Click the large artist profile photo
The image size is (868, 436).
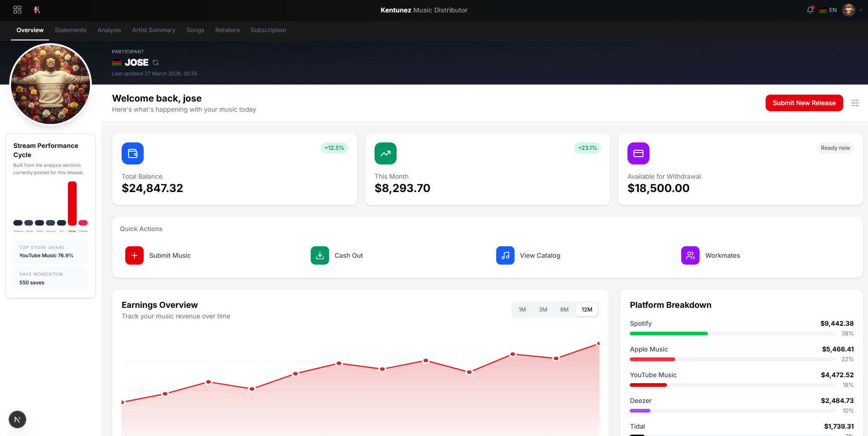click(x=50, y=84)
